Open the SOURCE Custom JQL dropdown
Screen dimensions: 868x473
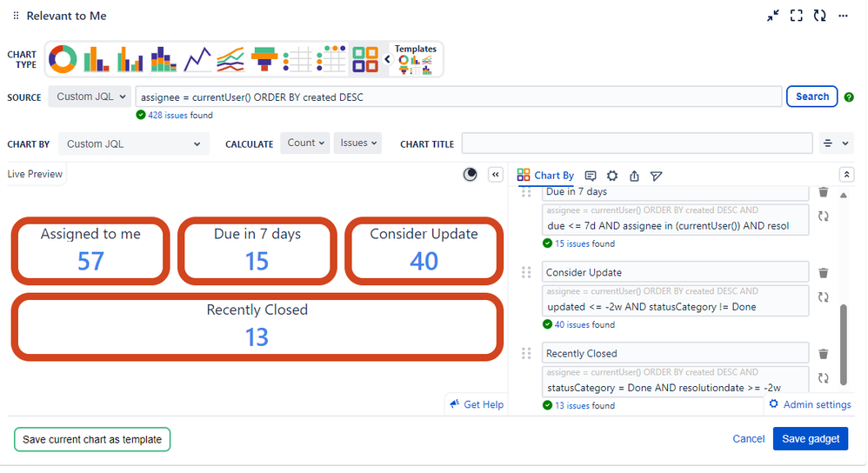pos(90,97)
